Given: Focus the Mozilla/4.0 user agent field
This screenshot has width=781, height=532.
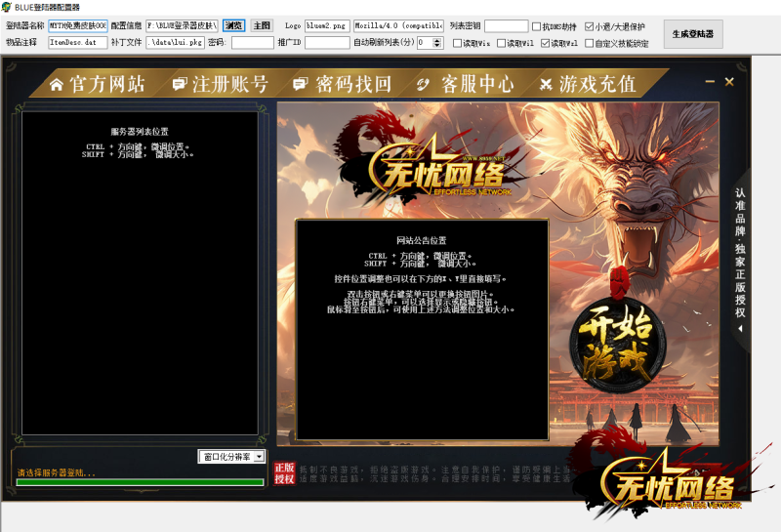Looking at the screenshot, I should coord(398,25).
